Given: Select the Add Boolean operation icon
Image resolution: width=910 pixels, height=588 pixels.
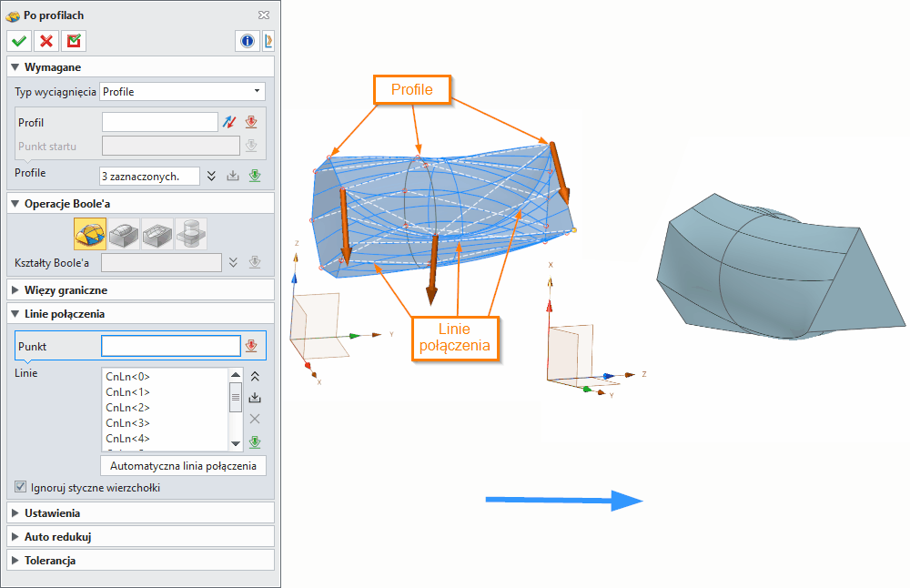Looking at the screenshot, I should click(125, 234).
